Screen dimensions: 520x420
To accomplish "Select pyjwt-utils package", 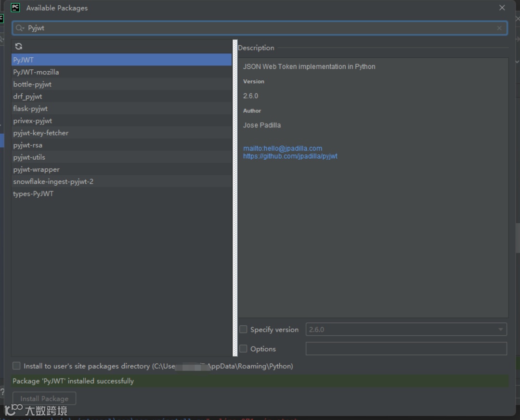I will tap(122, 157).
